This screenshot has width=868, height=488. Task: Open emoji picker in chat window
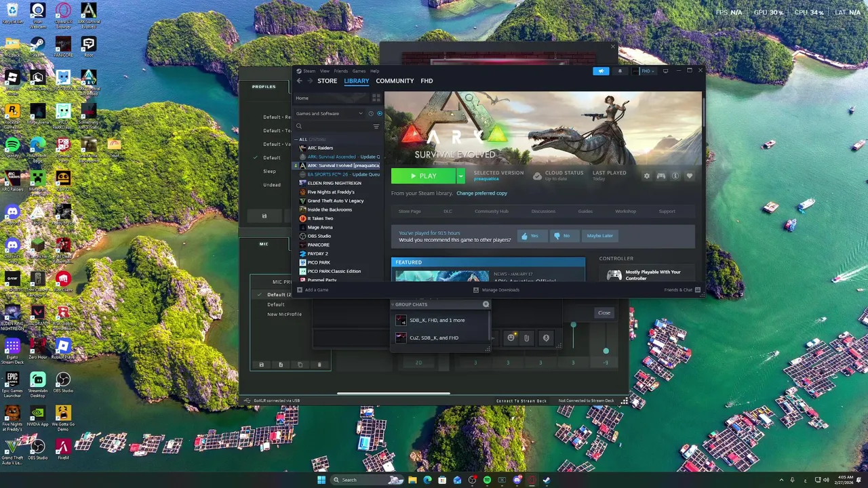(511, 338)
